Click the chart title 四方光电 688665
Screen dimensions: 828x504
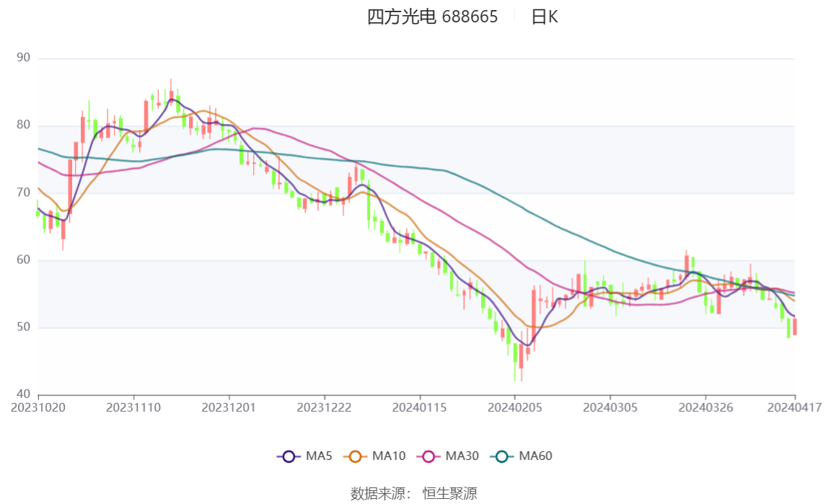tap(433, 17)
